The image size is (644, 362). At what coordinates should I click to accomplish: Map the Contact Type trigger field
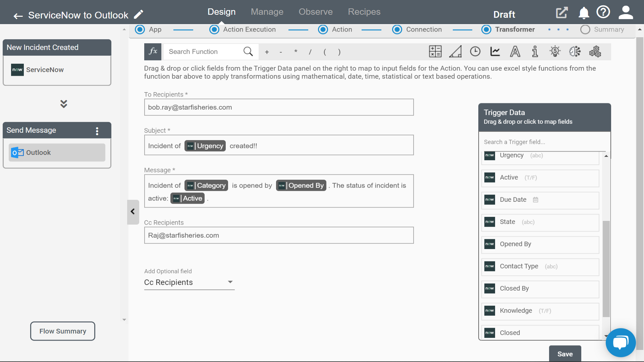tap(540, 266)
